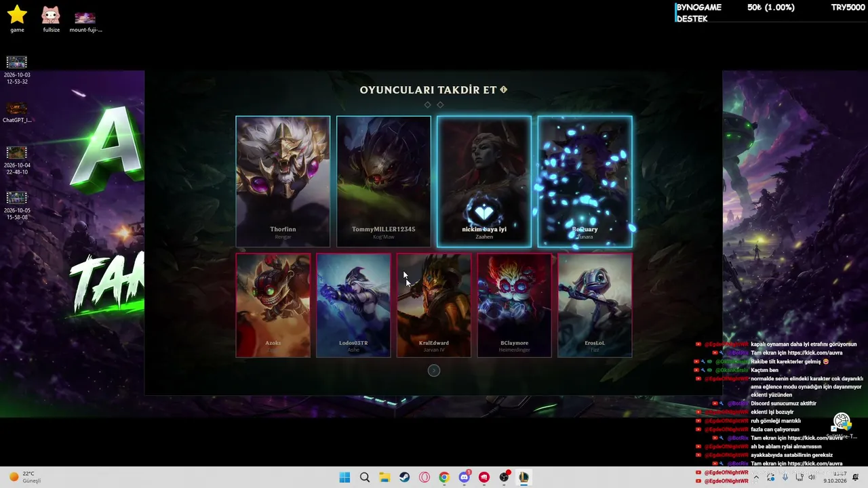Open the 2026-10-03 12-53-32 video file
The height and width of the screenshot is (488, 868).
(x=17, y=70)
